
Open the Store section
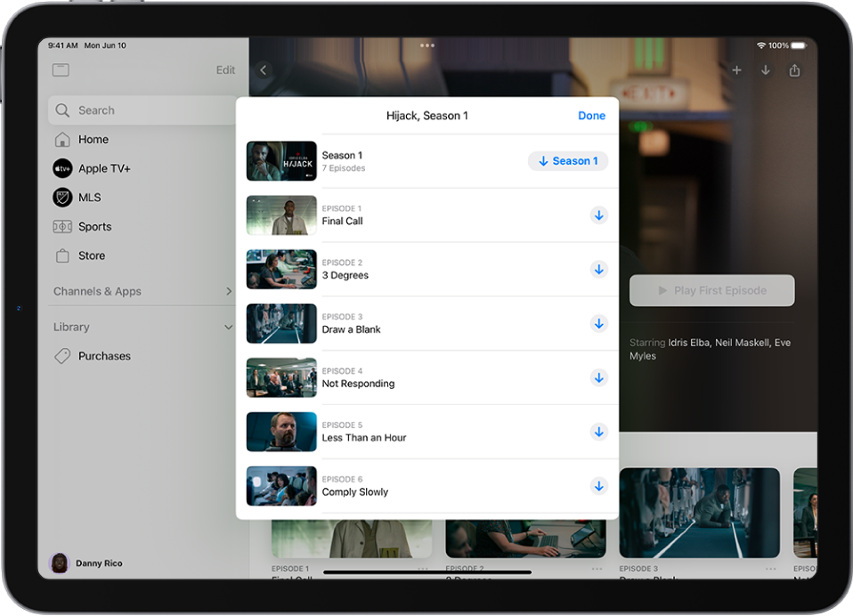pos(92,255)
